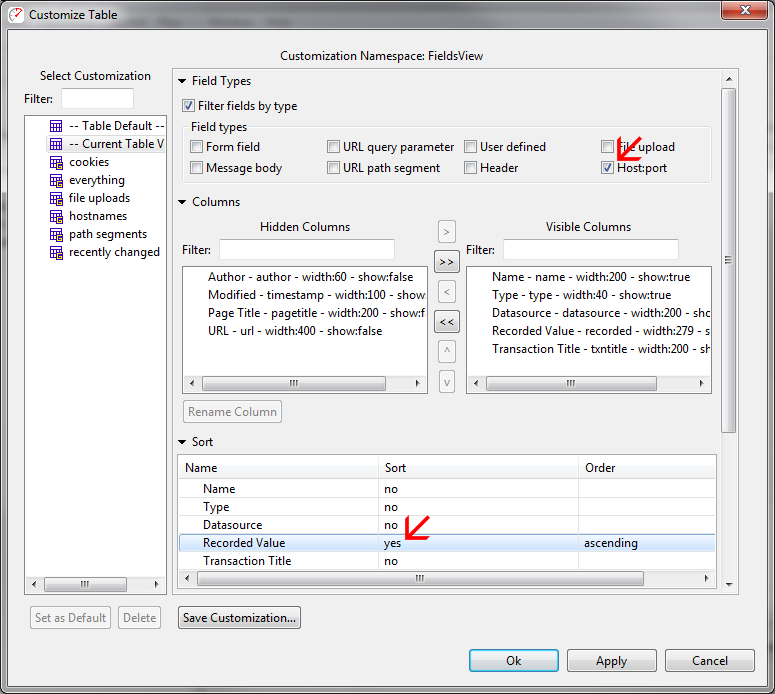Click the hostnames customization table icon
Screen dimensions: 775x694
click(x=56, y=216)
